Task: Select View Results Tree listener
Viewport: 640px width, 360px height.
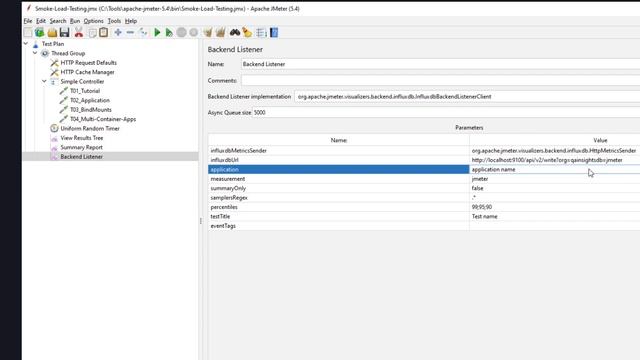Action: tap(82, 138)
